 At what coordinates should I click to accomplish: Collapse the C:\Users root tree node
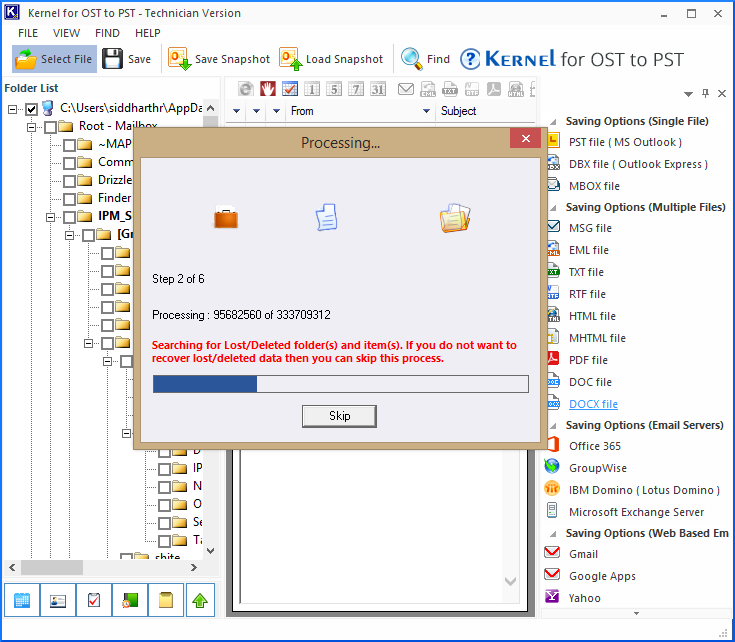coord(12,109)
